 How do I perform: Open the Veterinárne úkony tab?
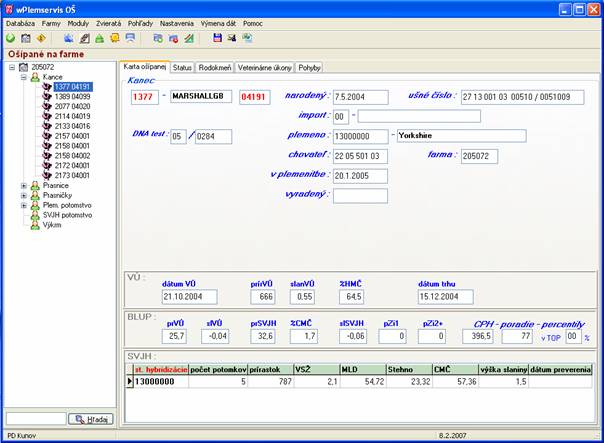point(264,68)
